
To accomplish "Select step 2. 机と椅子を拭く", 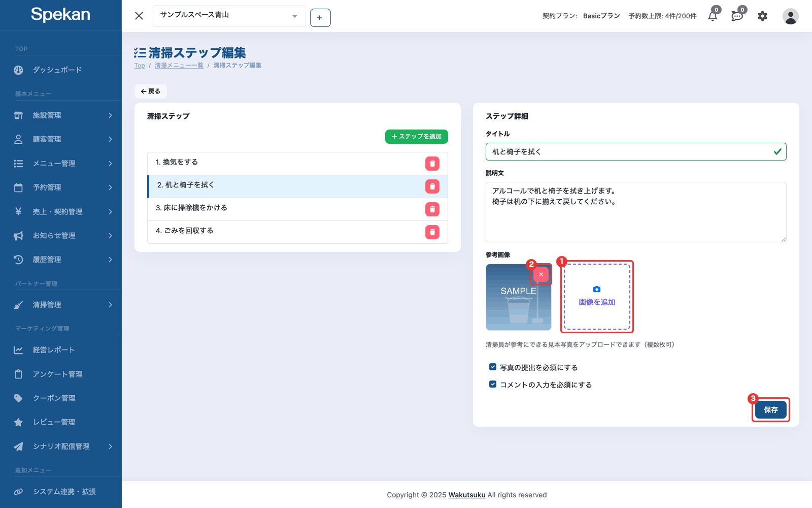I will pos(297,186).
